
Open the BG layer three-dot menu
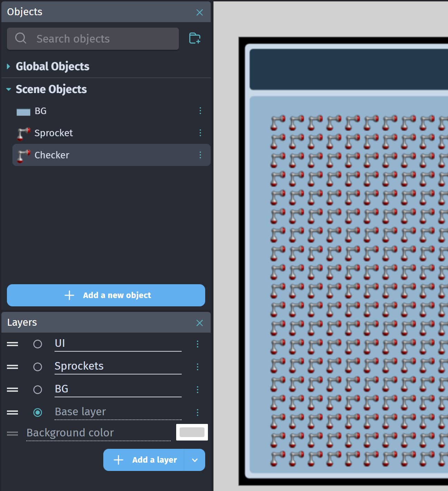[198, 390]
